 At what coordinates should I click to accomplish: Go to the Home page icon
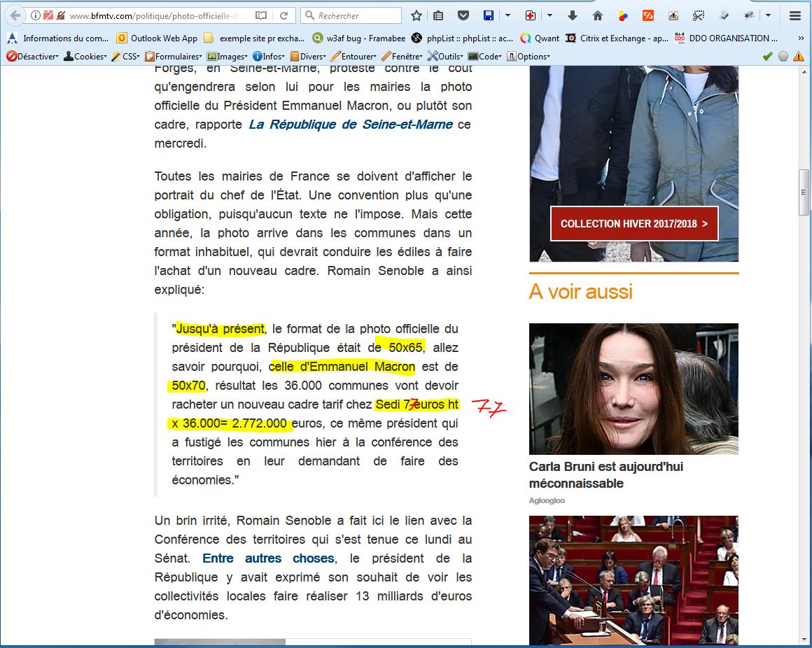(597, 15)
